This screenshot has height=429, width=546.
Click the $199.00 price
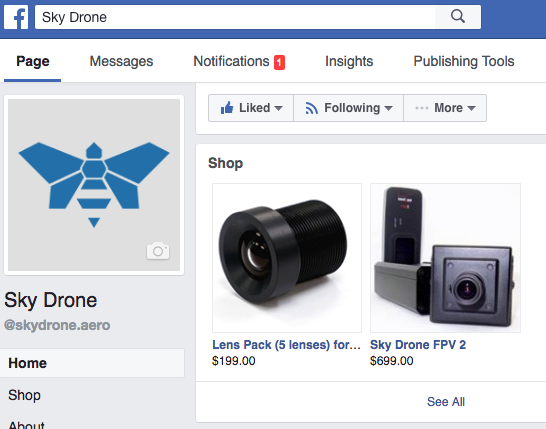pyautogui.click(x=234, y=361)
